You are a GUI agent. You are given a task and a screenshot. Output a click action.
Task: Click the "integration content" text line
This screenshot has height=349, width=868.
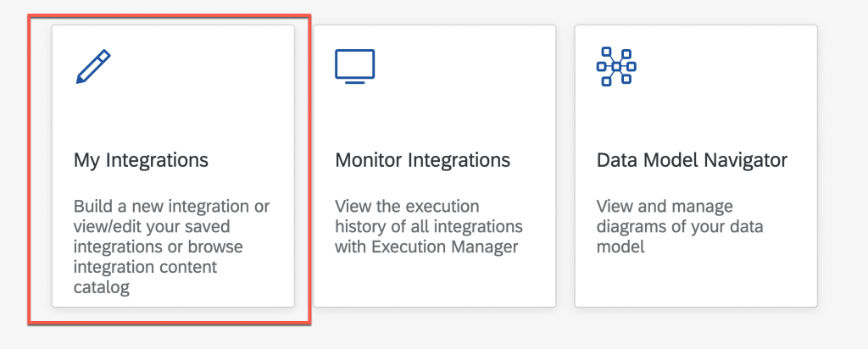click(146, 267)
